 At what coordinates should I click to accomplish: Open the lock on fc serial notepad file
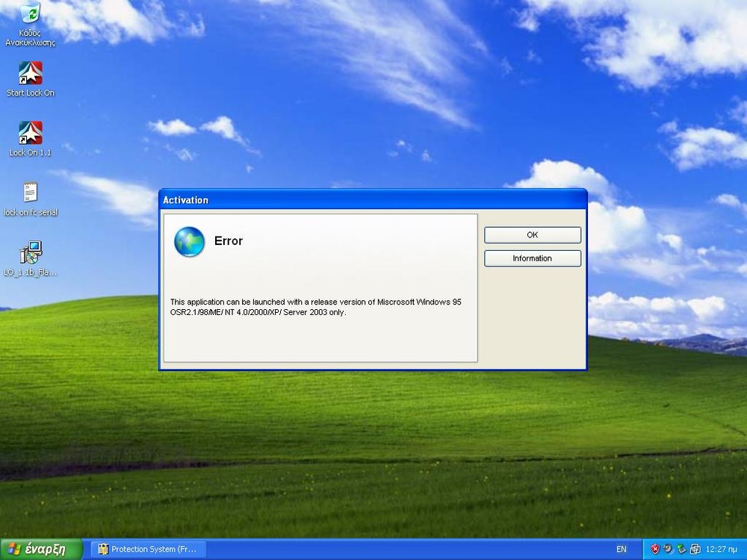tap(29, 193)
